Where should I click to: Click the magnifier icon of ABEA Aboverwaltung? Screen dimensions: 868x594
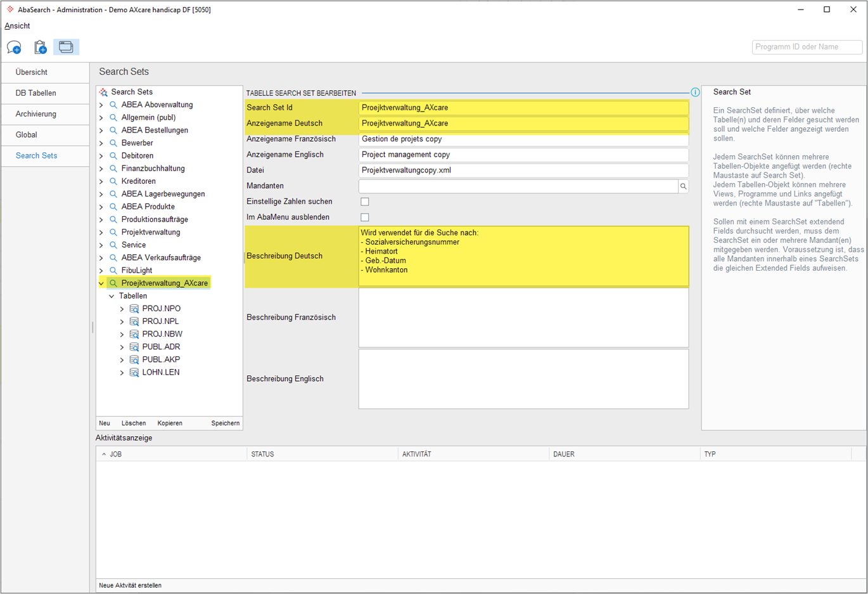[x=113, y=105]
